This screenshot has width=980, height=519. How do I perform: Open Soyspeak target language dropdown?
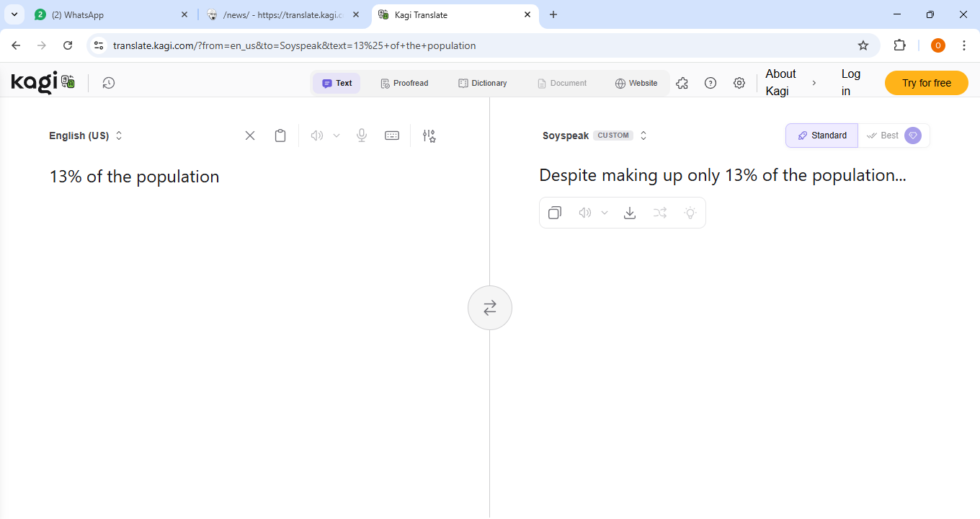(594, 136)
